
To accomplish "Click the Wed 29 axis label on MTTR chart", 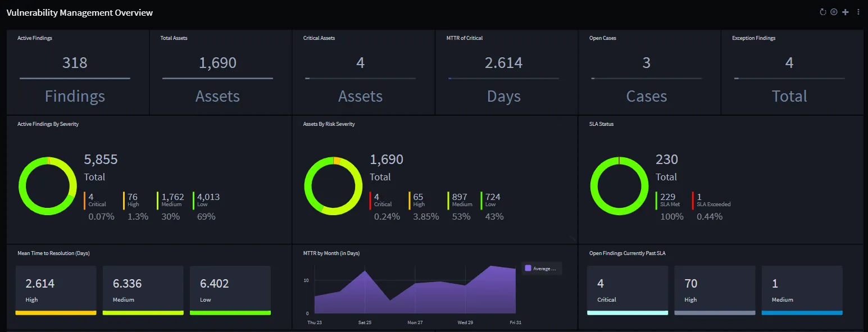I will pos(465,322).
